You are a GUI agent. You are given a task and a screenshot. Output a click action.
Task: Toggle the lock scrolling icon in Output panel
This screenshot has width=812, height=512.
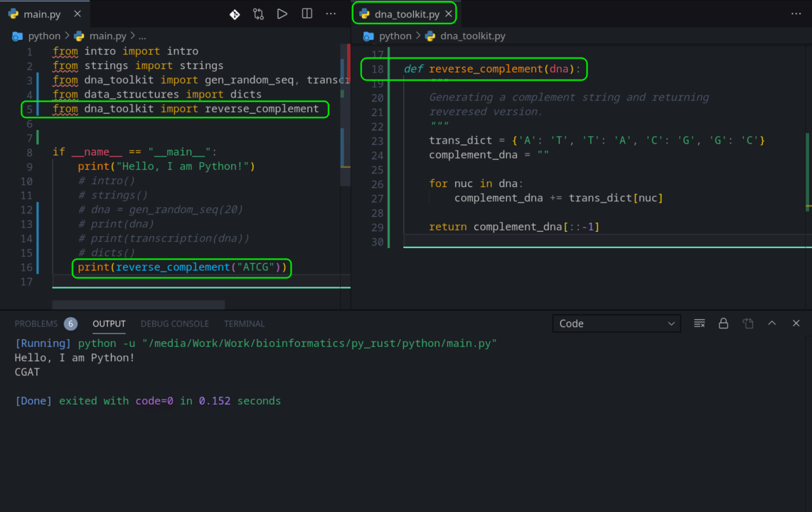(x=723, y=324)
